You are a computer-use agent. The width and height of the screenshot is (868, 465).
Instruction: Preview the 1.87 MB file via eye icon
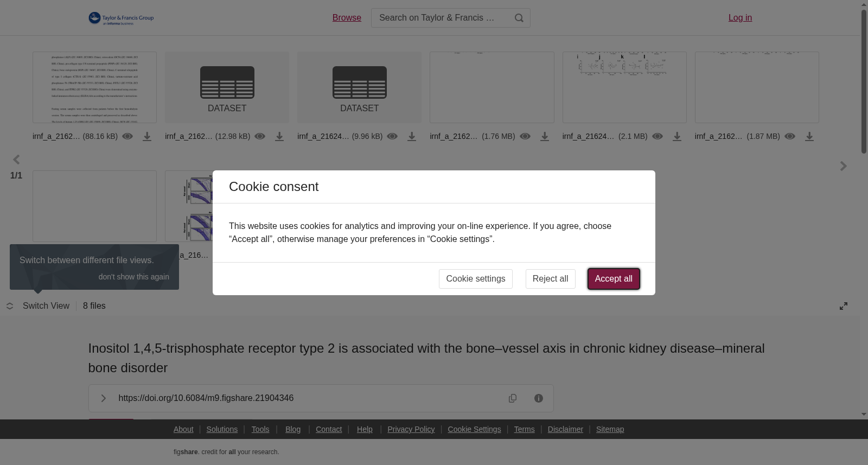[x=790, y=136]
